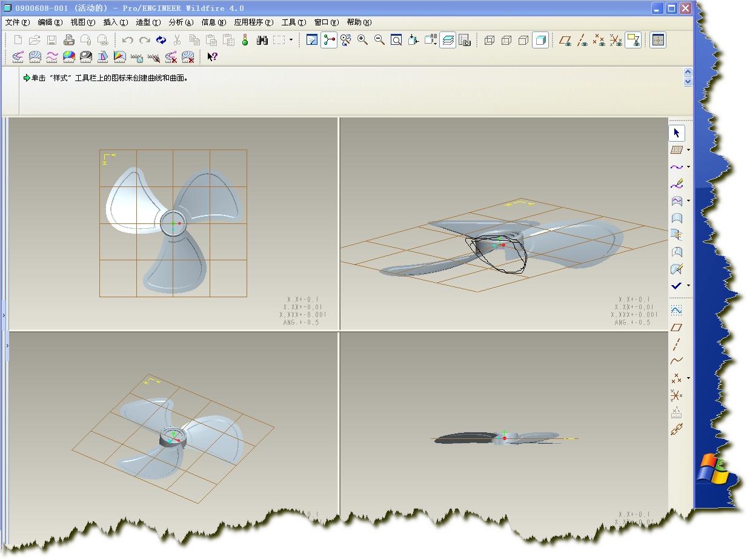Toggle the four-view layout icon
The image size is (747, 560).
pos(658,41)
